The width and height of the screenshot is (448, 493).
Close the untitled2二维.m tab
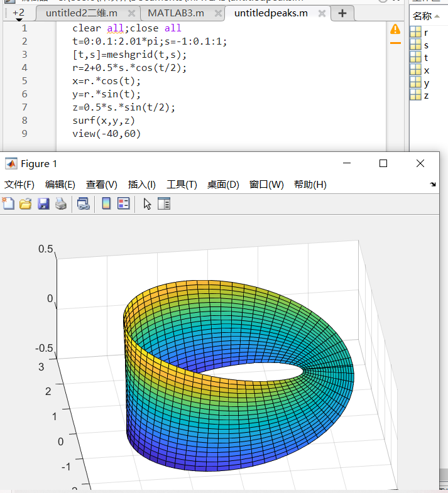pos(131,14)
